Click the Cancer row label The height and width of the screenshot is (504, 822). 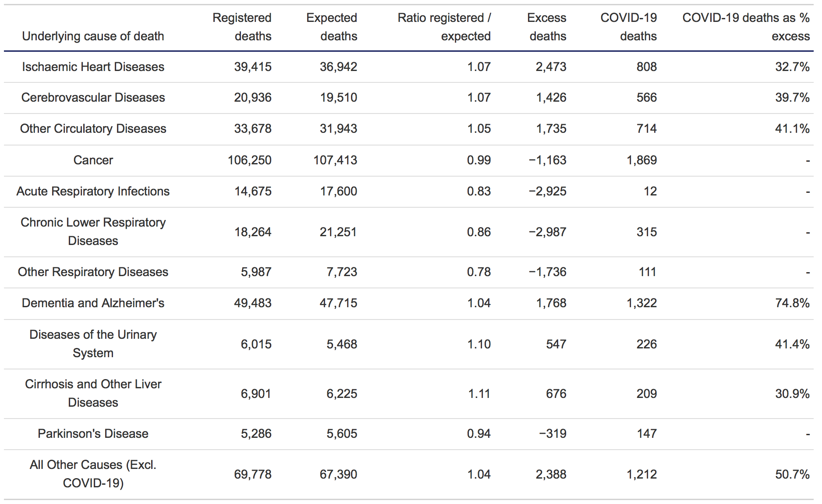coord(93,160)
